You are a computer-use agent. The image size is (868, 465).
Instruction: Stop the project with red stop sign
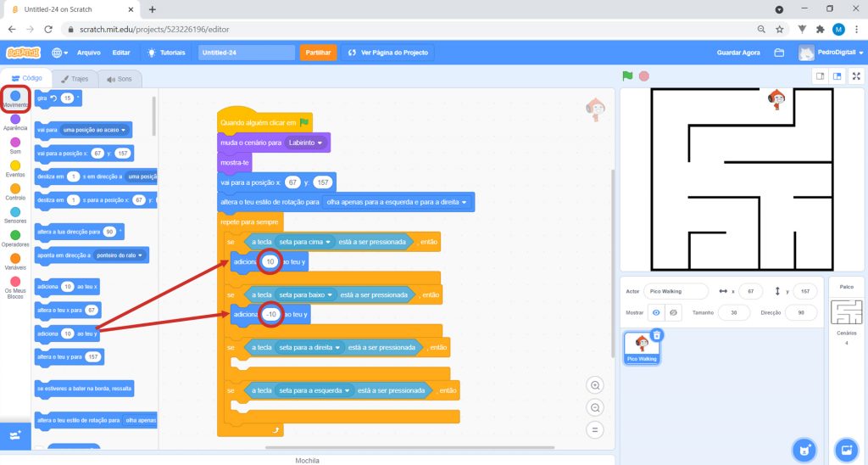point(644,76)
